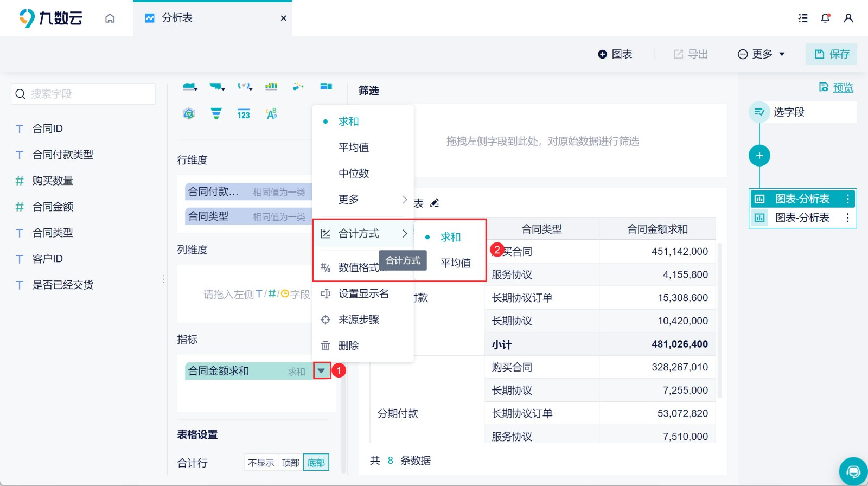The height and width of the screenshot is (486, 868).
Task: Open the 合同金额求和 indicator dropdown arrow
Action: tap(321, 371)
